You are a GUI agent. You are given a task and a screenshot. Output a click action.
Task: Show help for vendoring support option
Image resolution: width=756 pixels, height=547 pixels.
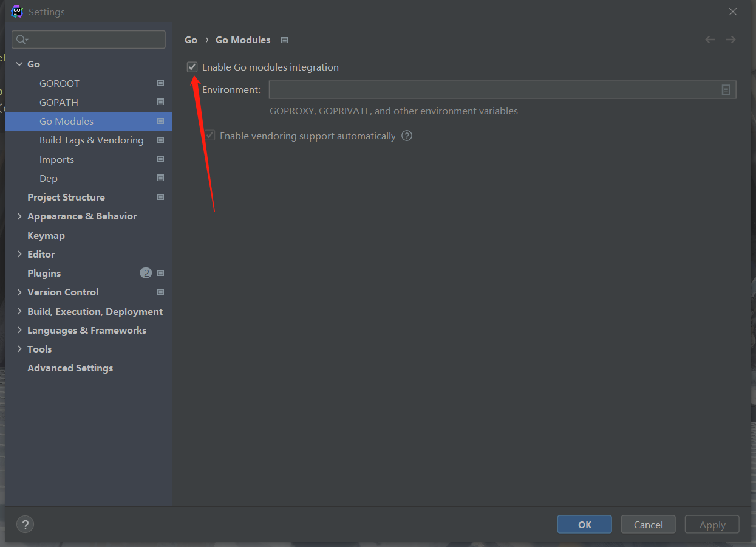pos(407,136)
